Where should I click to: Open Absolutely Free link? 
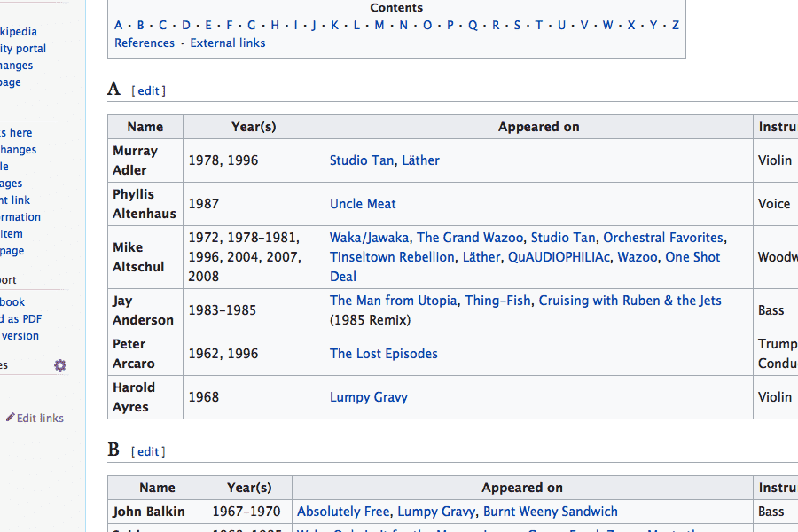343,512
